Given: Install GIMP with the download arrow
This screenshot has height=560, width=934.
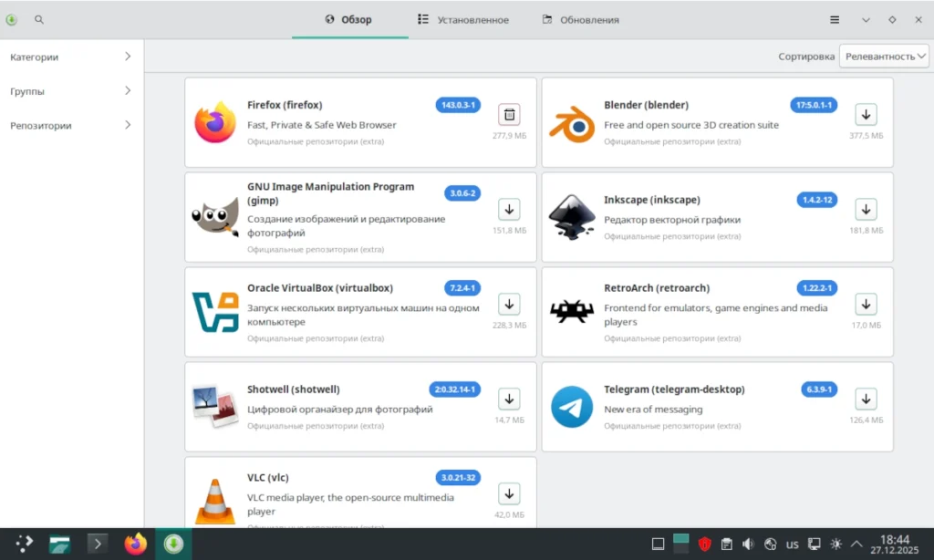Looking at the screenshot, I should click(x=509, y=209).
